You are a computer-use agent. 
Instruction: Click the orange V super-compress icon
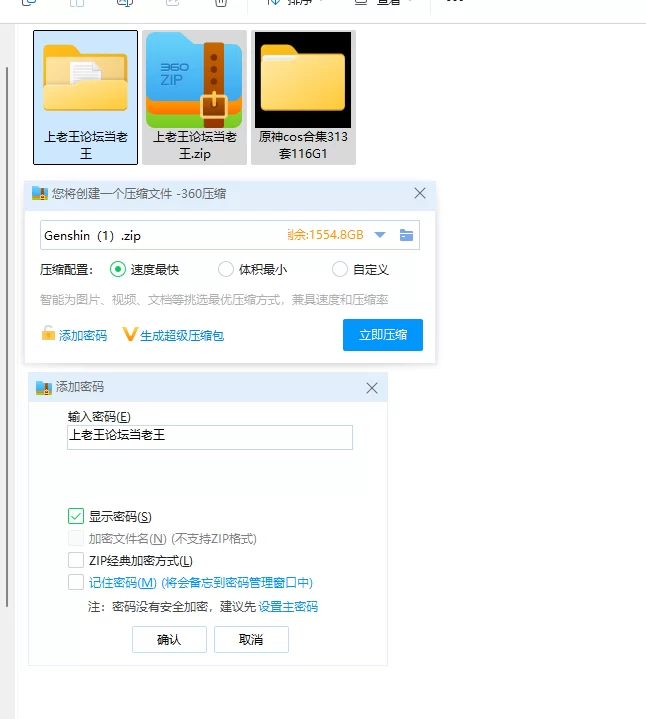point(130,334)
